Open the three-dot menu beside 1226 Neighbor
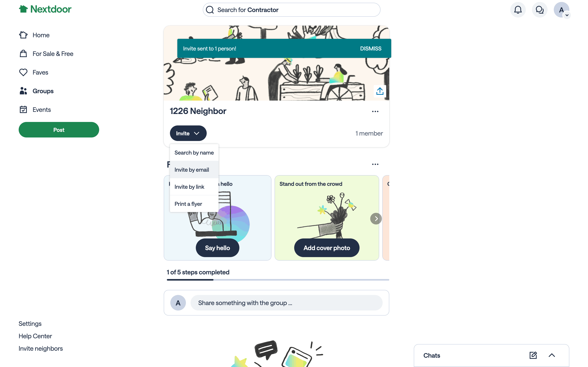Screen dimensions: 588x367 pyautogui.click(x=375, y=111)
